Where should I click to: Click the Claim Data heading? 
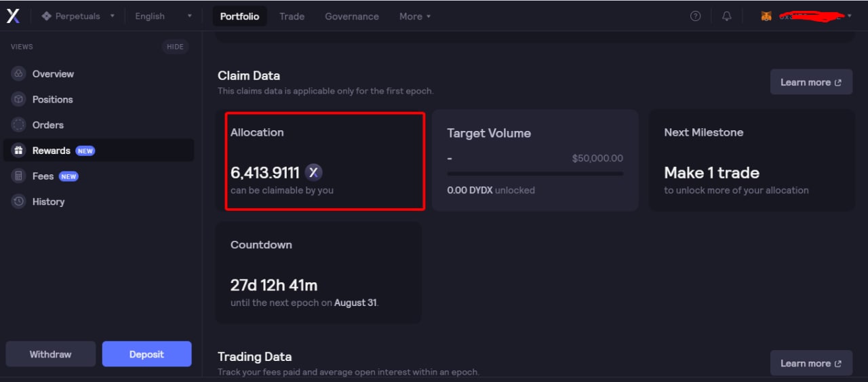click(x=249, y=75)
